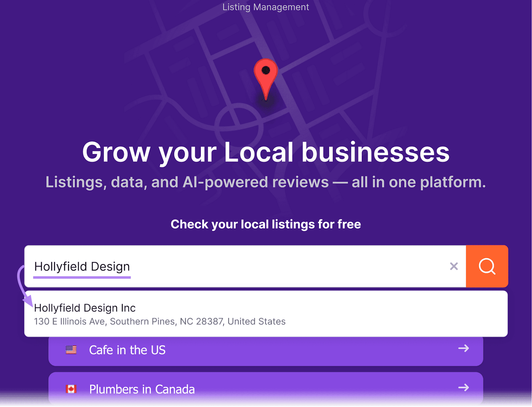Click the US flag icon beside Cafe
Viewport: 532px width, 407px height.
71,349
